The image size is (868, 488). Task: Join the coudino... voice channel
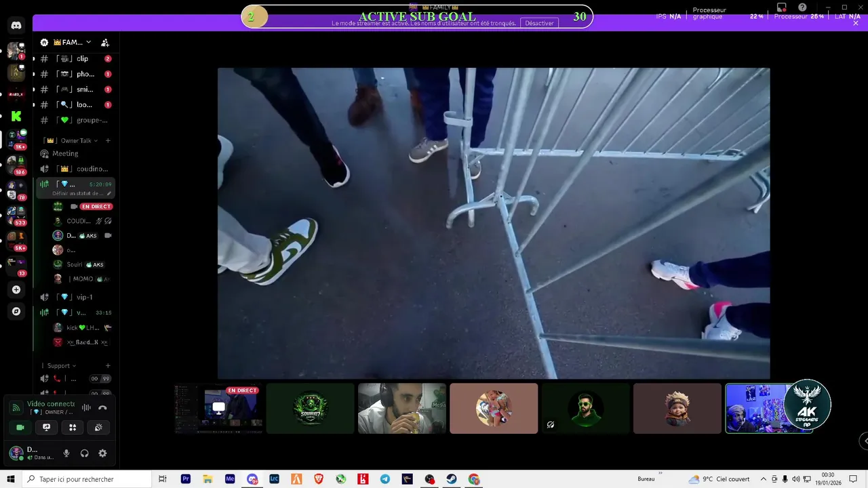pos(75,169)
